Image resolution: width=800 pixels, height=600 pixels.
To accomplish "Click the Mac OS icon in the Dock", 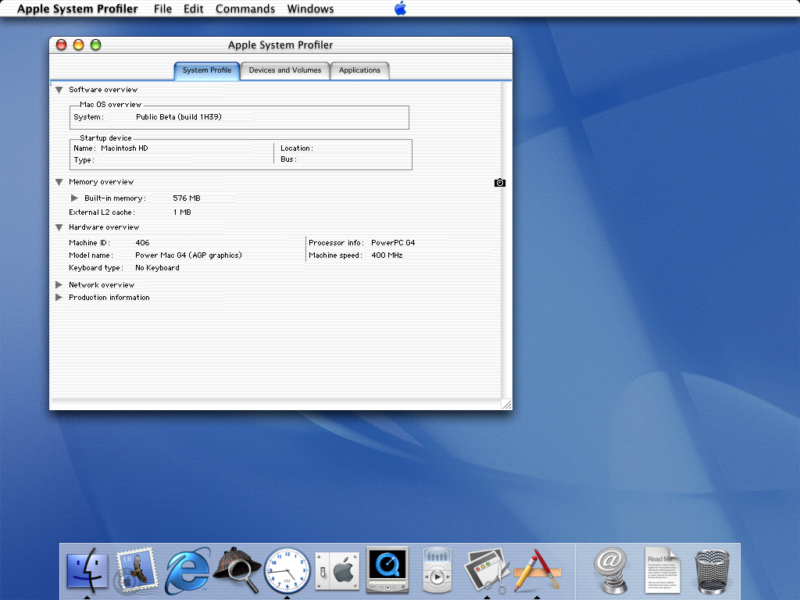I will [337, 570].
